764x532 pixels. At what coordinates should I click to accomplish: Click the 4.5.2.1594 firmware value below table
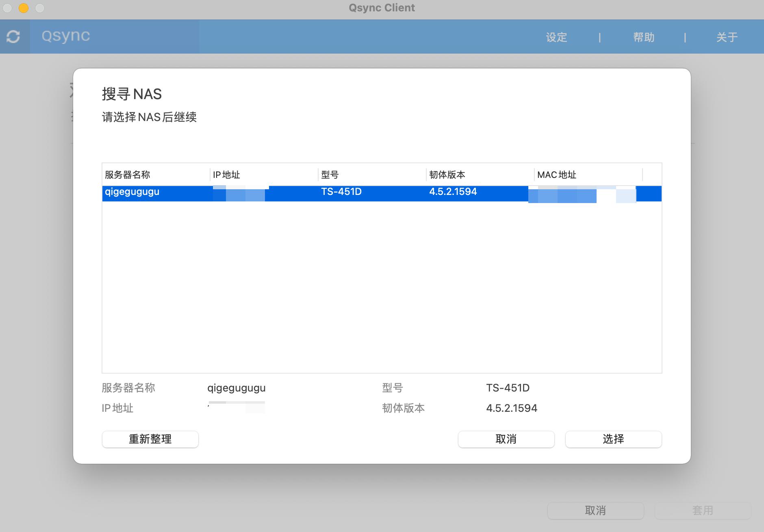click(x=512, y=408)
